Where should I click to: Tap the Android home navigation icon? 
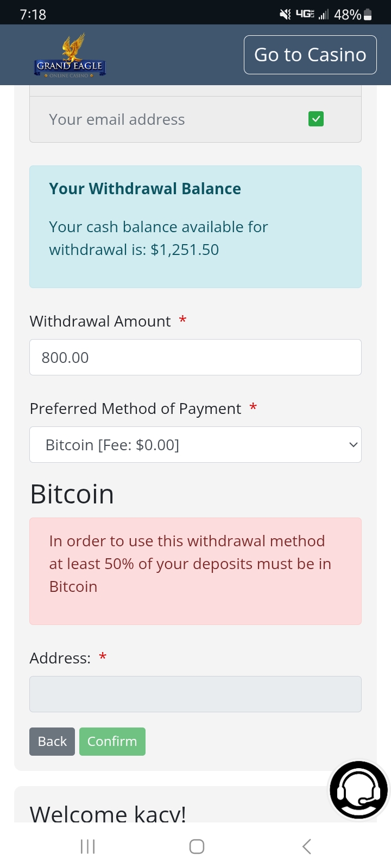tap(197, 846)
